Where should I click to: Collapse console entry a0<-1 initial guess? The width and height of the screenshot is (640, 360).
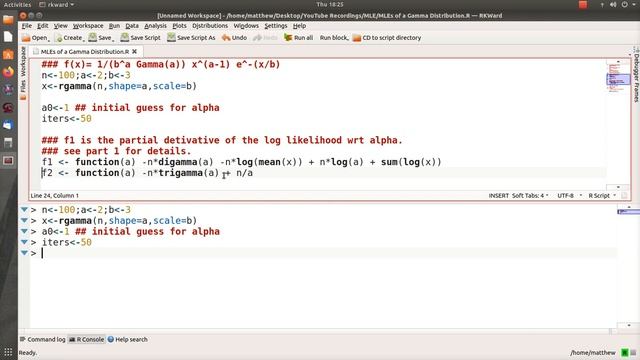(24, 231)
